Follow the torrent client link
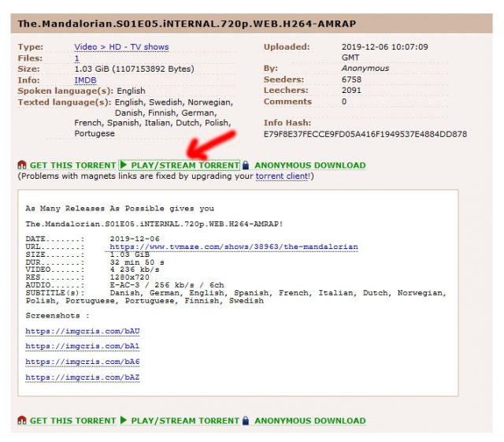This screenshot has width=504, height=442. [282, 176]
